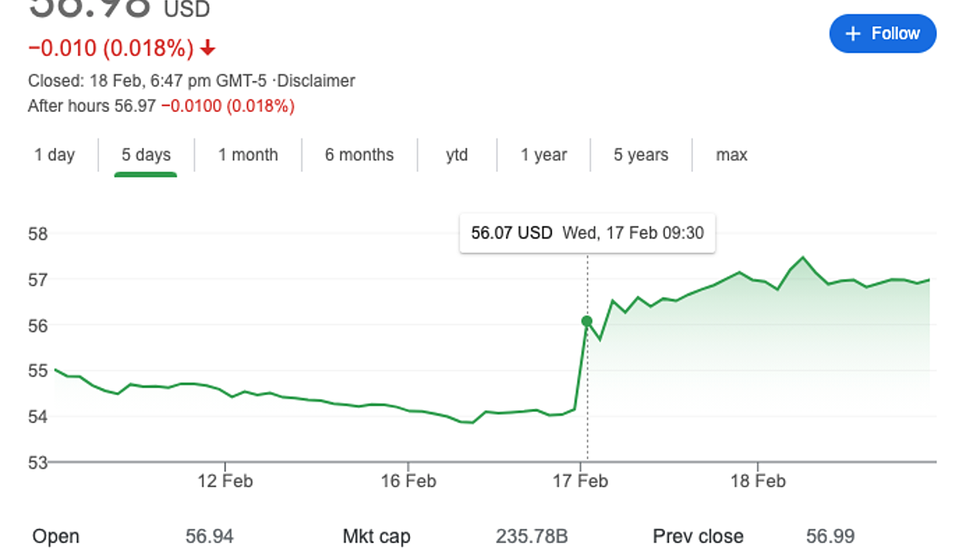This screenshot has width=980, height=552.
Task: Select the 5 days tab
Action: [x=146, y=155]
